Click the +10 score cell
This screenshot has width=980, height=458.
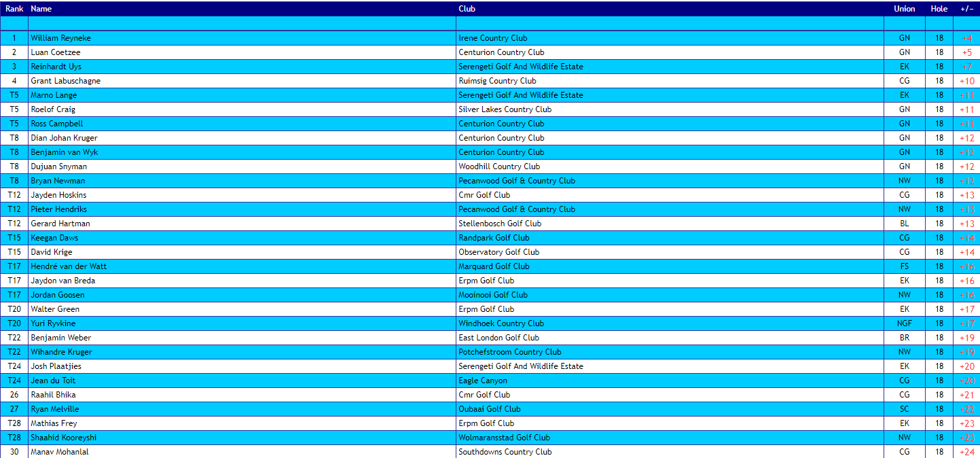(967, 81)
